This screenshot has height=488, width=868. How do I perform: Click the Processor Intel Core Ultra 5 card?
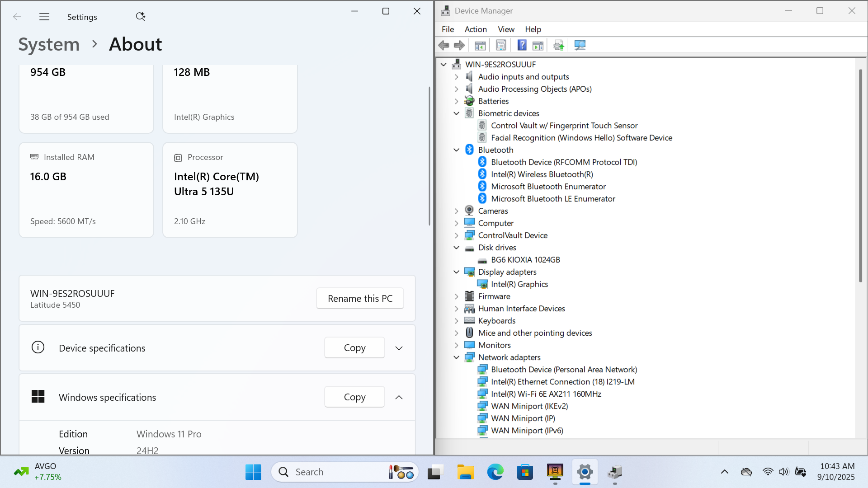(230, 190)
